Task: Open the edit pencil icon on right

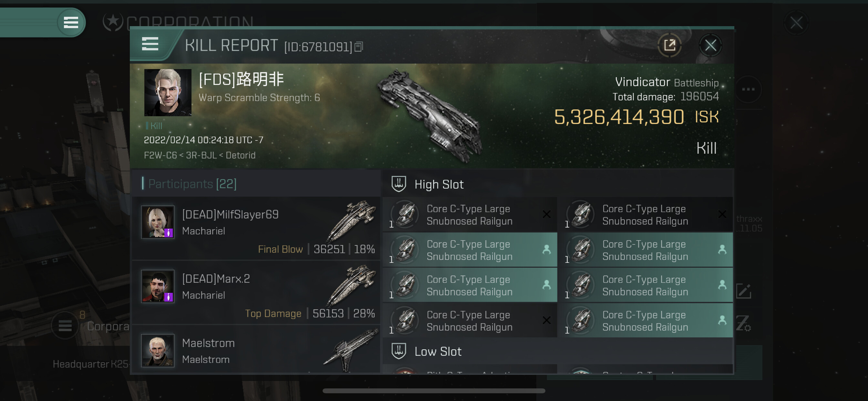Action: pyautogui.click(x=744, y=291)
